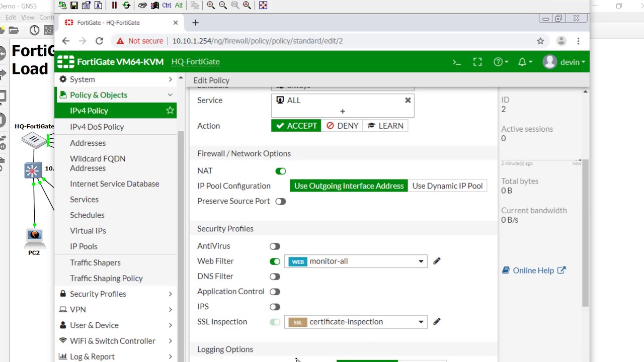Open connection options icon in the VNC toolbar
644x362 pixels.
click(x=86, y=5)
